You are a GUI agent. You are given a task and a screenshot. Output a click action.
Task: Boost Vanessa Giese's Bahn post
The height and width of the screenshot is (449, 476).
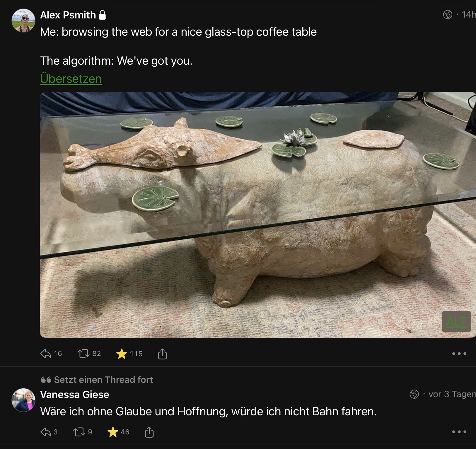[79, 432]
